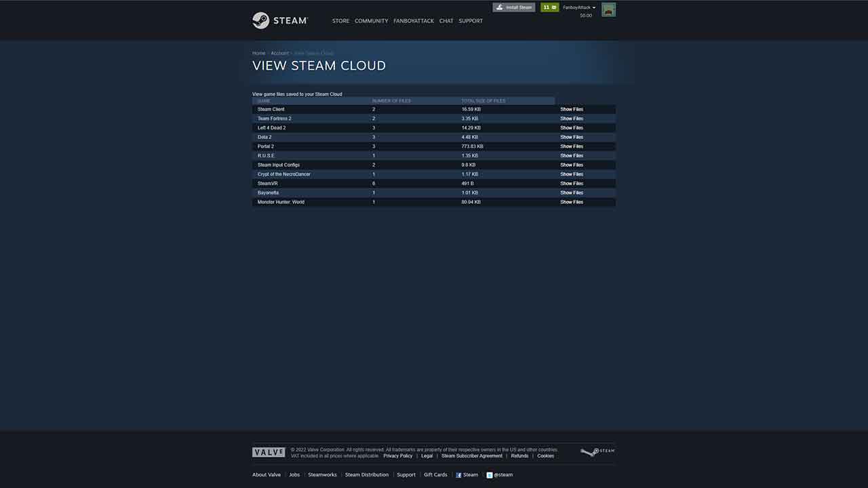Open the COMMUNITY menu
The width and height of the screenshot is (868, 488).
pyautogui.click(x=371, y=20)
